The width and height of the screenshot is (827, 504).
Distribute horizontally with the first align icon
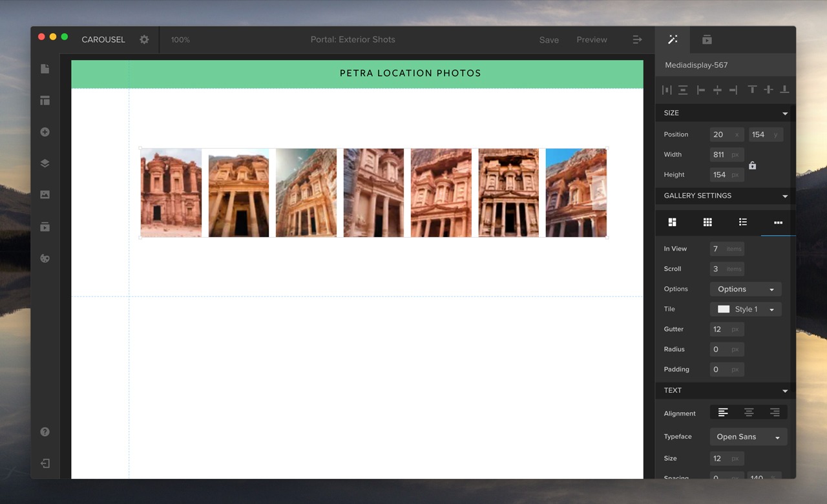coord(667,90)
